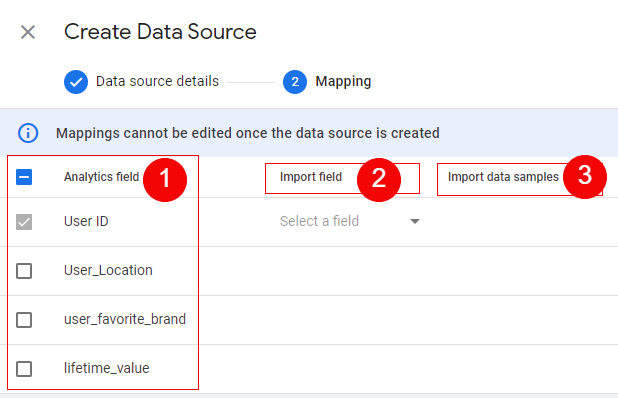
Task: Open the Select a field dropdown
Action: tap(350, 221)
